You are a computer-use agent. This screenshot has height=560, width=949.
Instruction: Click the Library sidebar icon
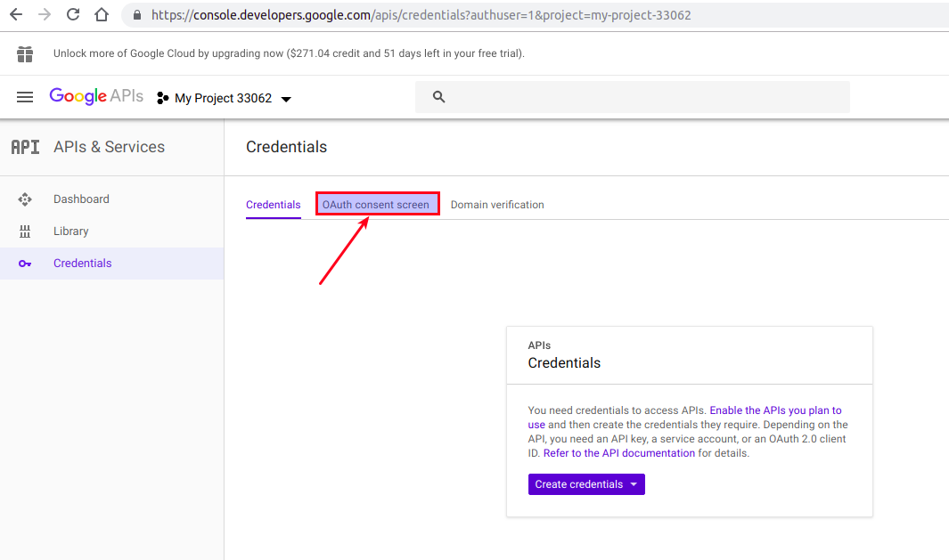[x=25, y=231]
